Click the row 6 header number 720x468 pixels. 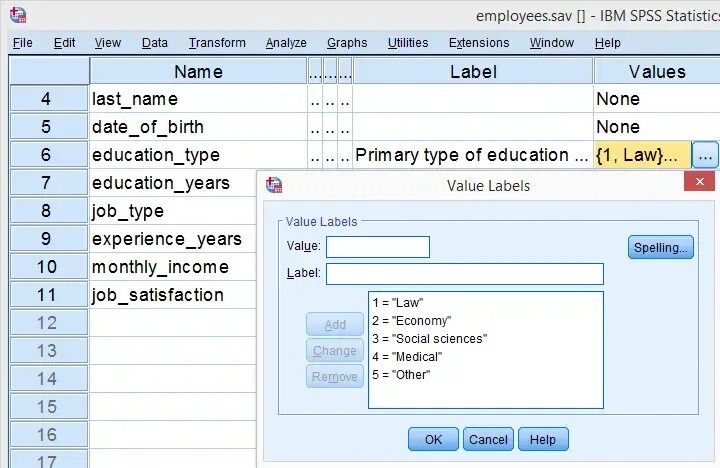coord(46,155)
